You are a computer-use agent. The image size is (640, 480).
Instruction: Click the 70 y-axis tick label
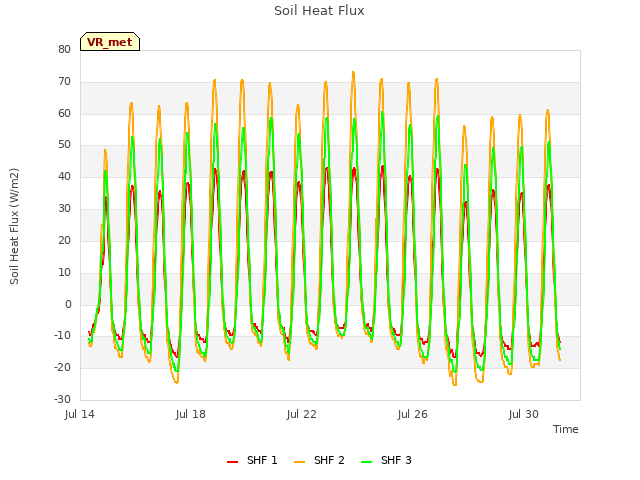(64, 81)
